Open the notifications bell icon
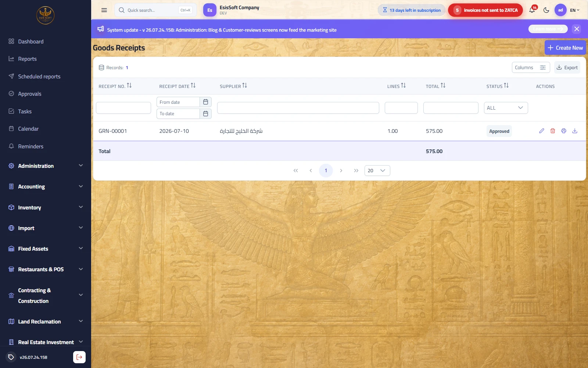This screenshot has height=368, width=588. click(x=532, y=10)
